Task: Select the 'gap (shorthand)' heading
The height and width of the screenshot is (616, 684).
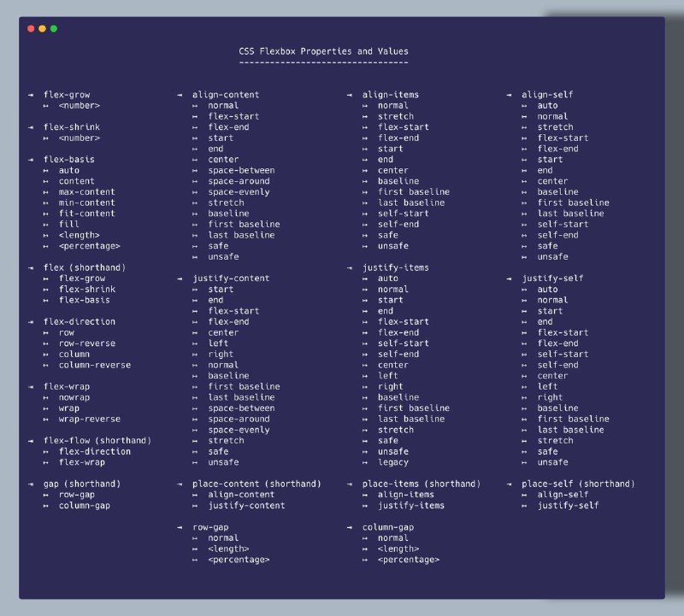Action: click(x=82, y=484)
